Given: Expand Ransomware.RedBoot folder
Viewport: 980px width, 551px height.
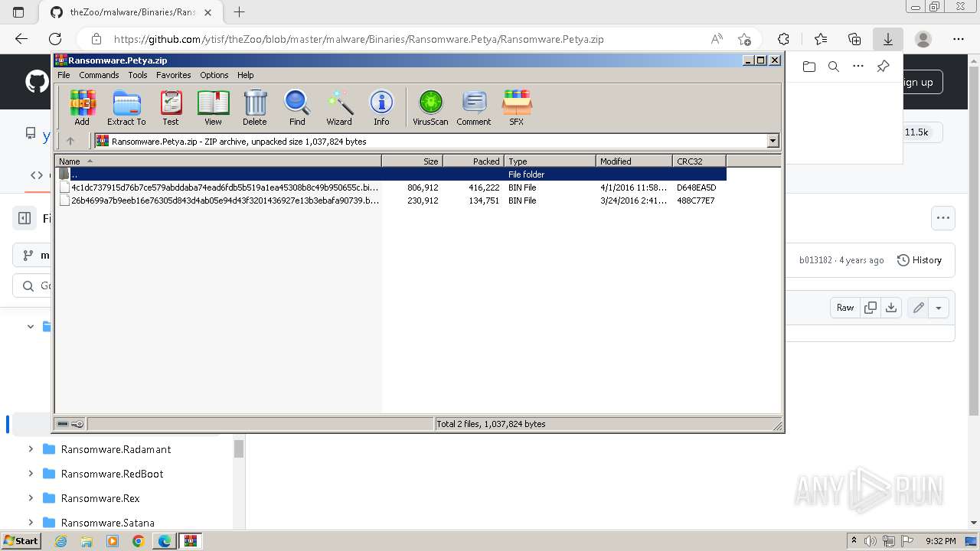Looking at the screenshot, I should (31, 474).
